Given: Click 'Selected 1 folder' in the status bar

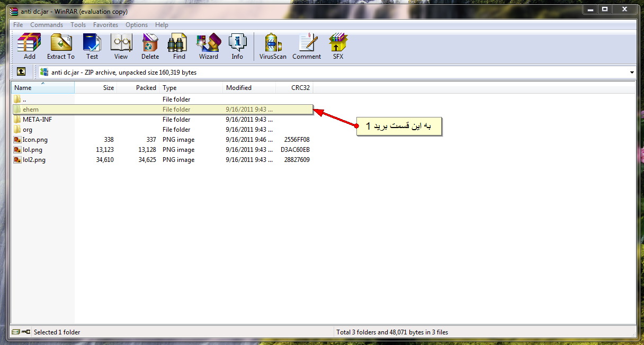Looking at the screenshot, I should coord(57,332).
